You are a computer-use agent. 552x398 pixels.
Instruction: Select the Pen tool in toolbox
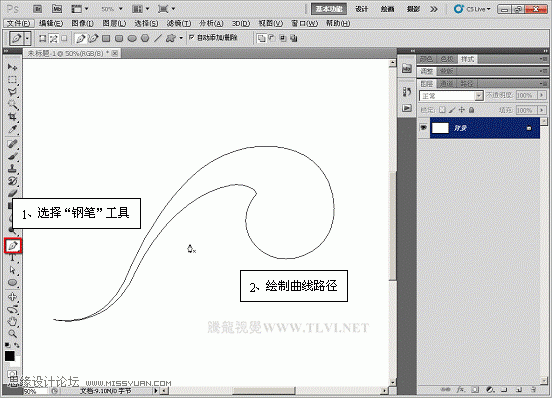click(x=13, y=246)
